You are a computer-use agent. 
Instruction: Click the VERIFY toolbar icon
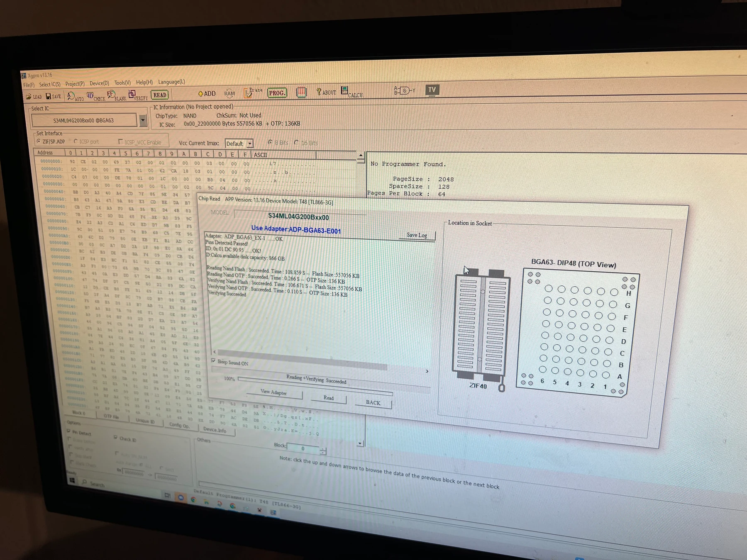point(138,95)
